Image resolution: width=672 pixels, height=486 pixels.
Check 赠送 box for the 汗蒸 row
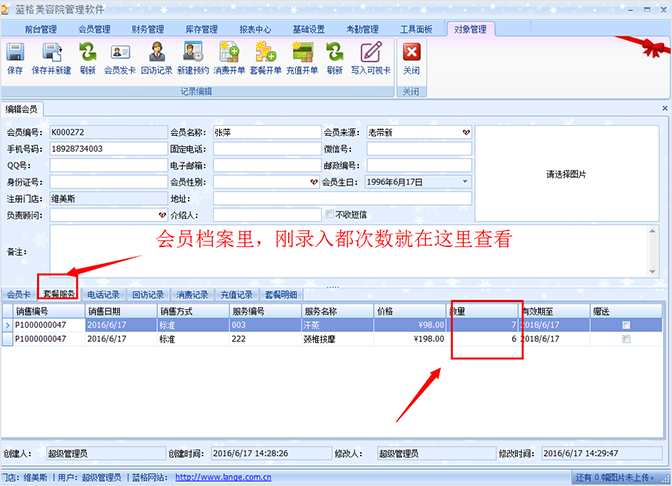point(626,325)
